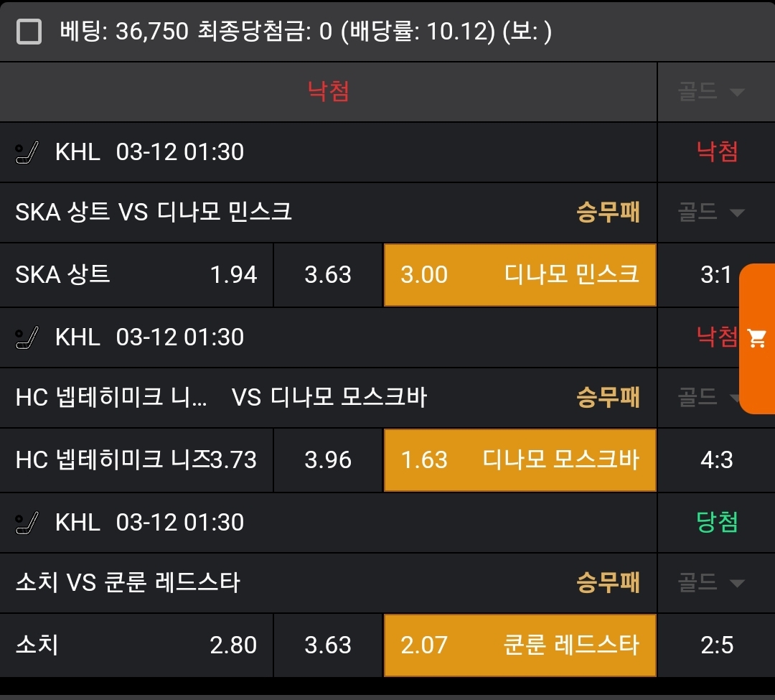
Task: Open 골드 dropdown in top 낙첨 row
Action: [711, 92]
